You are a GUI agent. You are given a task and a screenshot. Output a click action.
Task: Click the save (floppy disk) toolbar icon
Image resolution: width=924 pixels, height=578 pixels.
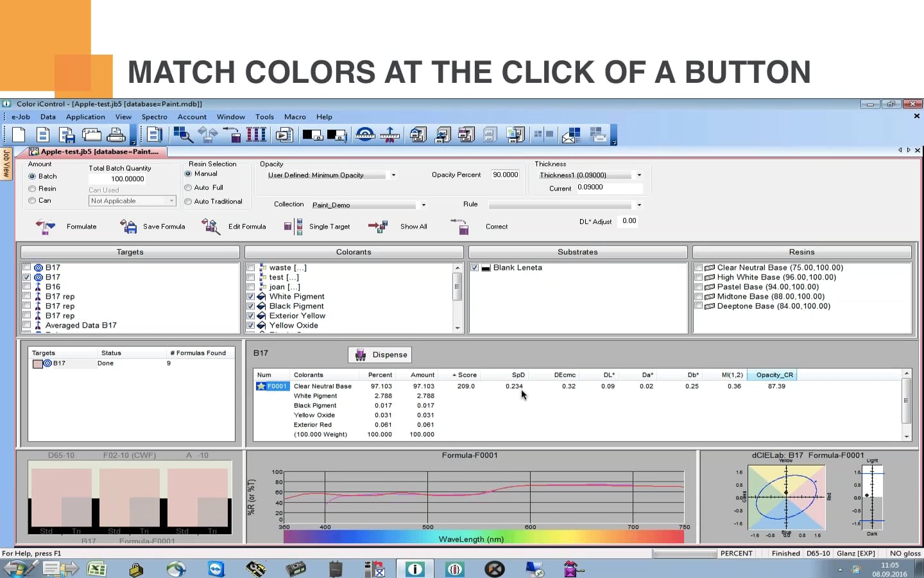(67, 135)
